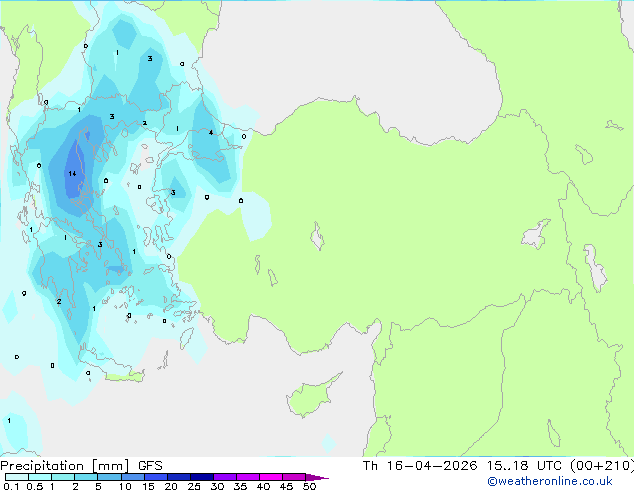This screenshot has height=490, width=634.
Task: Click the above-50 arrow tip of the legend
Action: point(317,477)
